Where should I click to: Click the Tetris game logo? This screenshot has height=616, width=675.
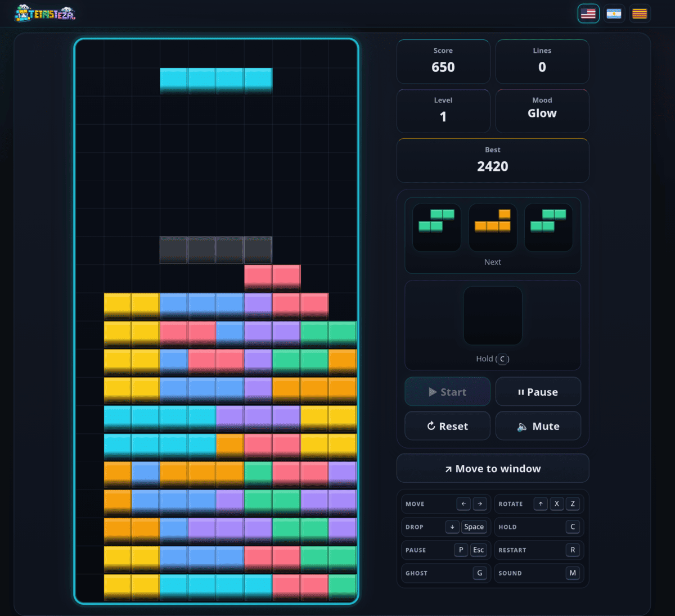45,13
